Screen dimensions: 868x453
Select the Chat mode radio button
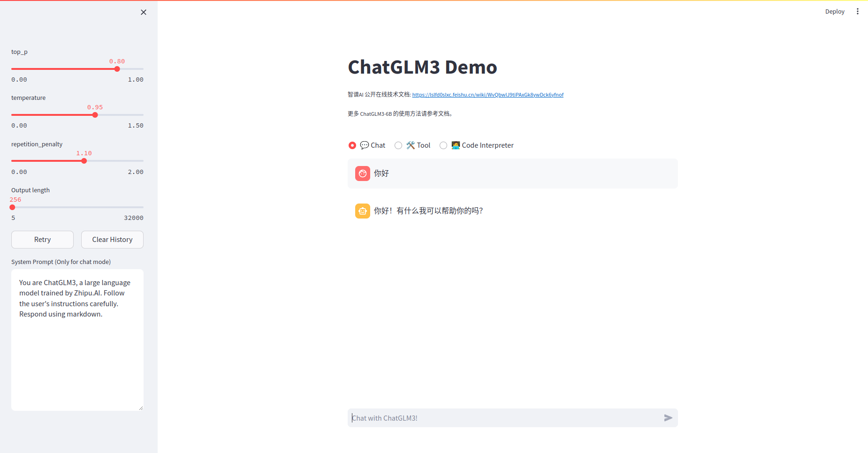coord(352,145)
